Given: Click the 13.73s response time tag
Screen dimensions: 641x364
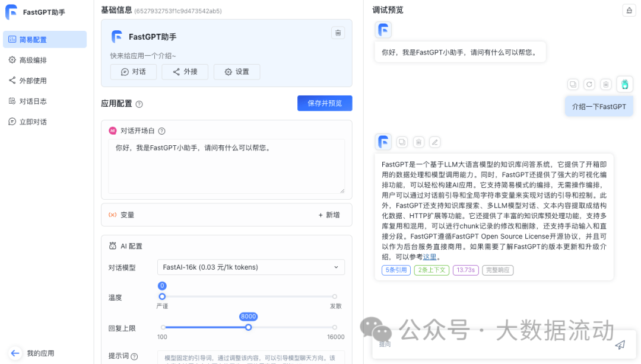Looking at the screenshot, I should click(466, 270).
